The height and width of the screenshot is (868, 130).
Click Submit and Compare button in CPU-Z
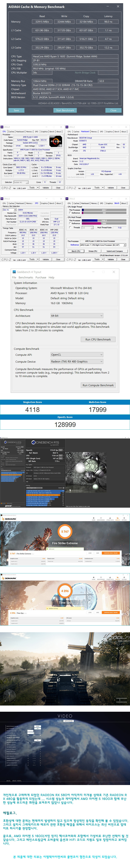(x=115, y=251)
